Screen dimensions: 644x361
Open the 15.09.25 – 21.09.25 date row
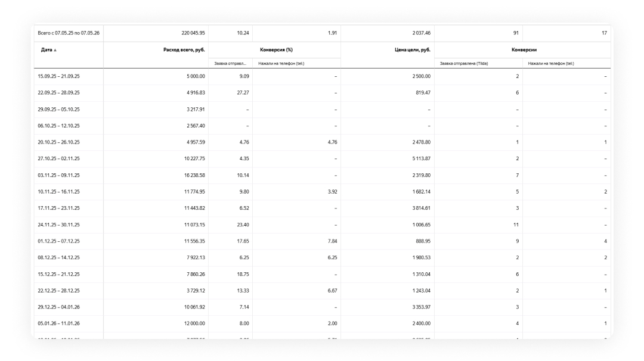pos(323,76)
